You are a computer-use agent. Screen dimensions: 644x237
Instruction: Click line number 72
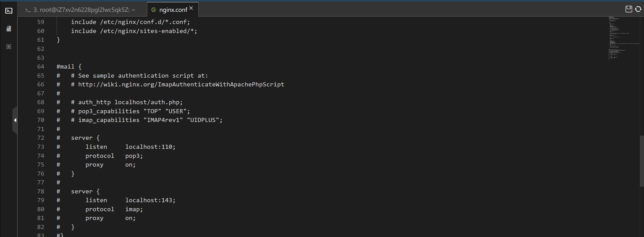click(41, 138)
